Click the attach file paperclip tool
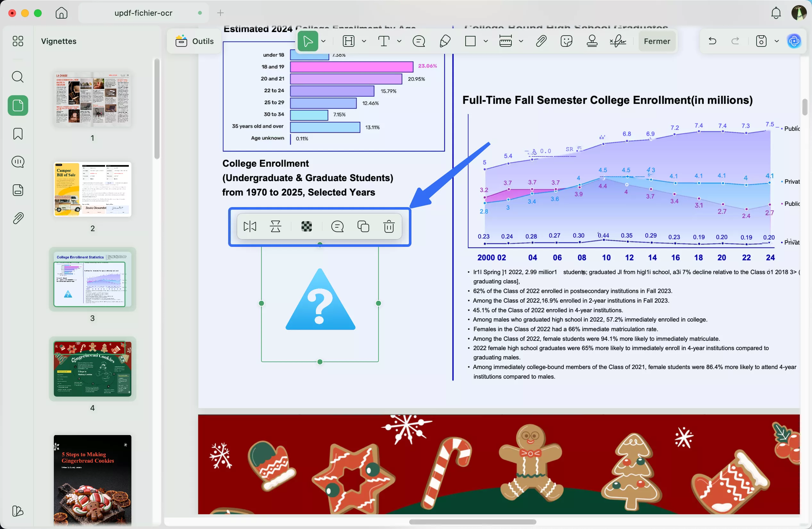Screen dimensions: 812x529 click(541, 41)
